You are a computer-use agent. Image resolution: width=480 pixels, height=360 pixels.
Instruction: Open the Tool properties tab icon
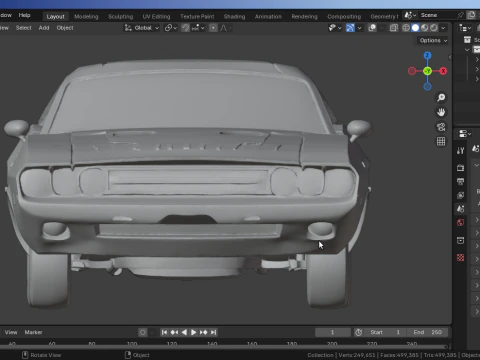coord(461,151)
